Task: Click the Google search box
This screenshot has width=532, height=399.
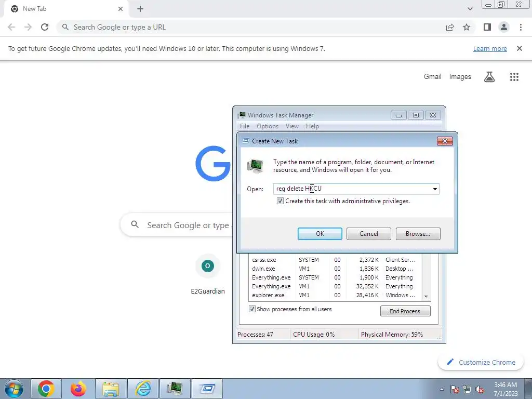Action: pyautogui.click(x=177, y=225)
